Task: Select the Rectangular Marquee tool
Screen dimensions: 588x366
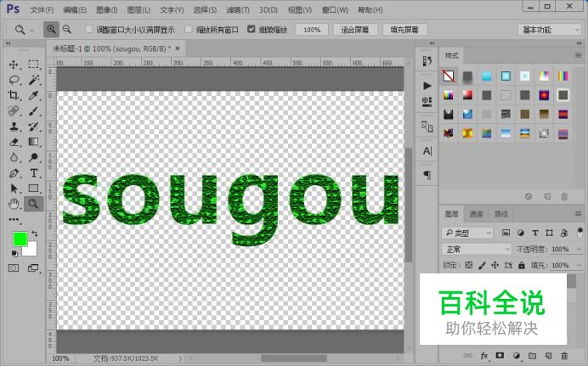Action: tap(33, 64)
